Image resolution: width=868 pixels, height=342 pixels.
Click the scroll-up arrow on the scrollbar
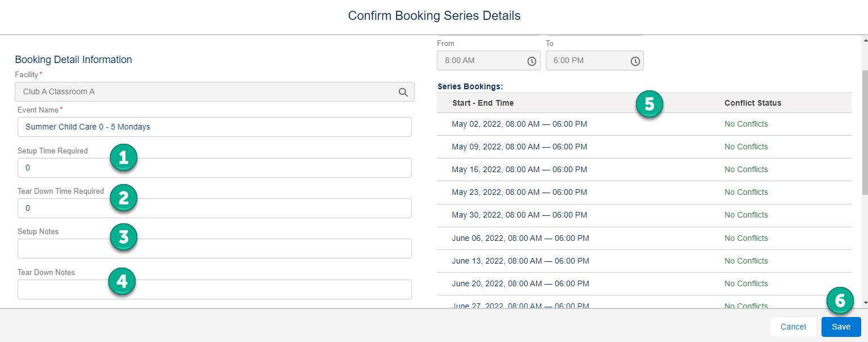click(864, 39)
